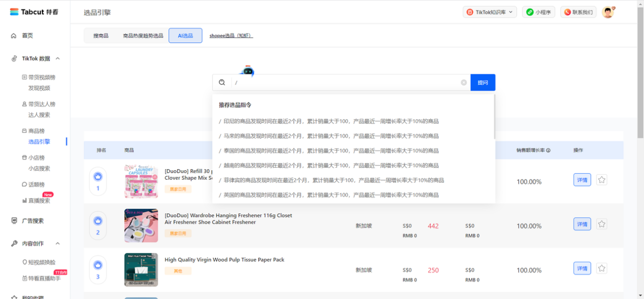Click the 提问 submit button
Viewport: 644px width, 299px height.
click(482, 82)
